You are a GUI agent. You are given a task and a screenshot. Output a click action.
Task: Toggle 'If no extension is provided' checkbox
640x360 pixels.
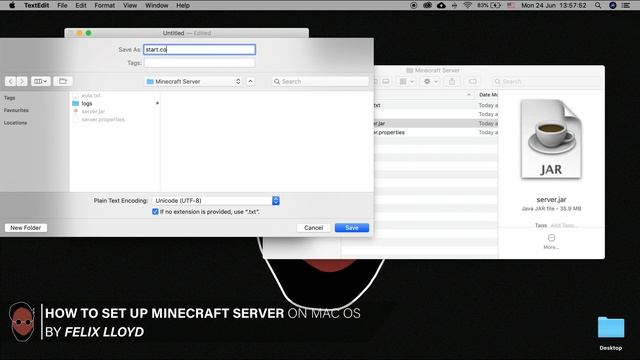click(x=155, y=211)
